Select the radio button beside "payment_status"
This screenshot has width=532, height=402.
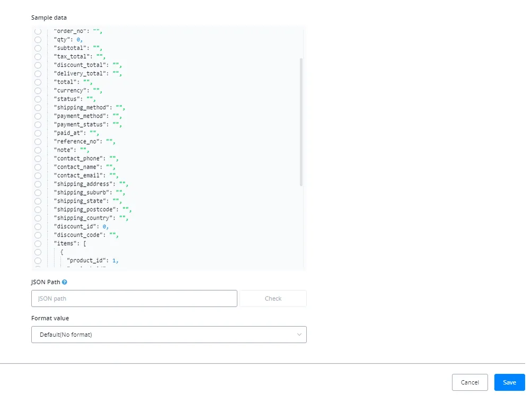click(38, 125)
